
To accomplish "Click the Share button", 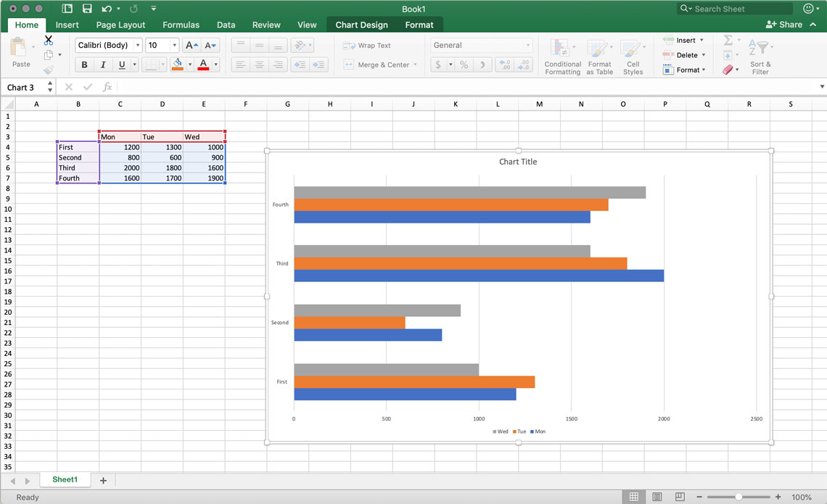I will [784, 25].
